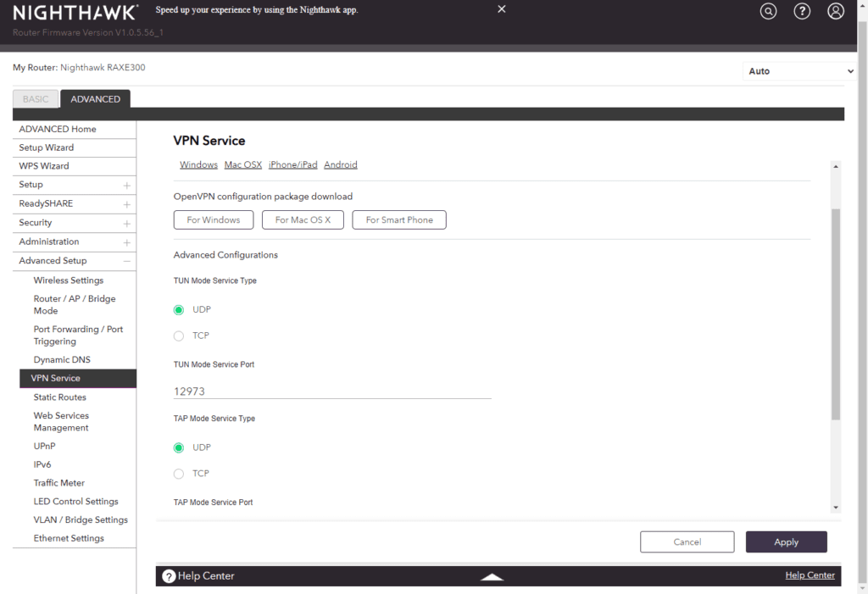Expand the ReadySHARE section
The image size is (868, 594).
[x=126, y=204]
